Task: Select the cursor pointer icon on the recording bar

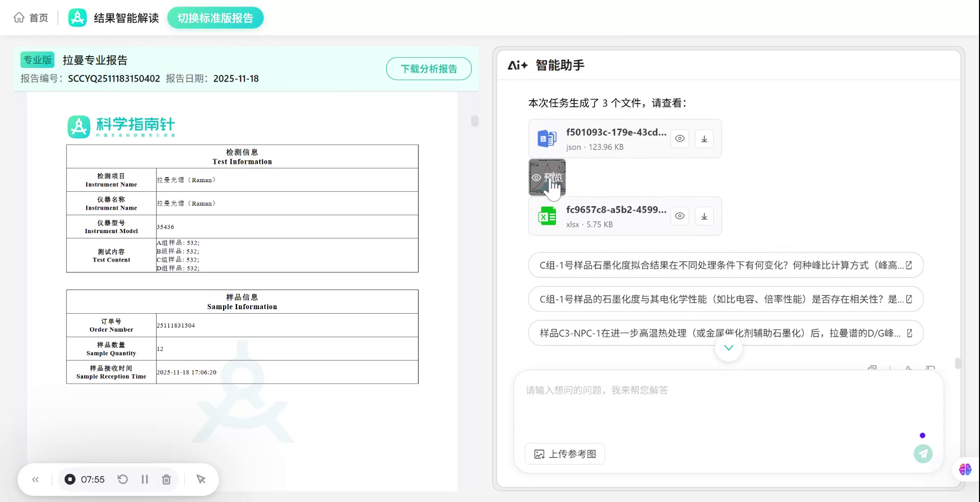Action: [x=201, y=479]
